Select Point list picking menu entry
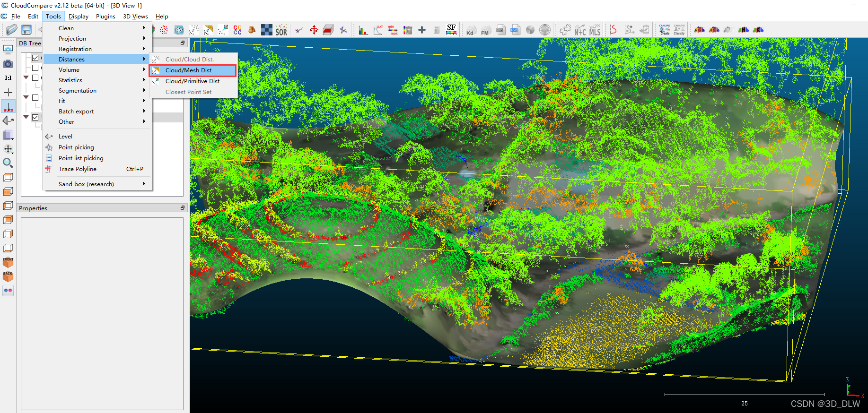This screenshot has width=868, height=413. [97, 158]
